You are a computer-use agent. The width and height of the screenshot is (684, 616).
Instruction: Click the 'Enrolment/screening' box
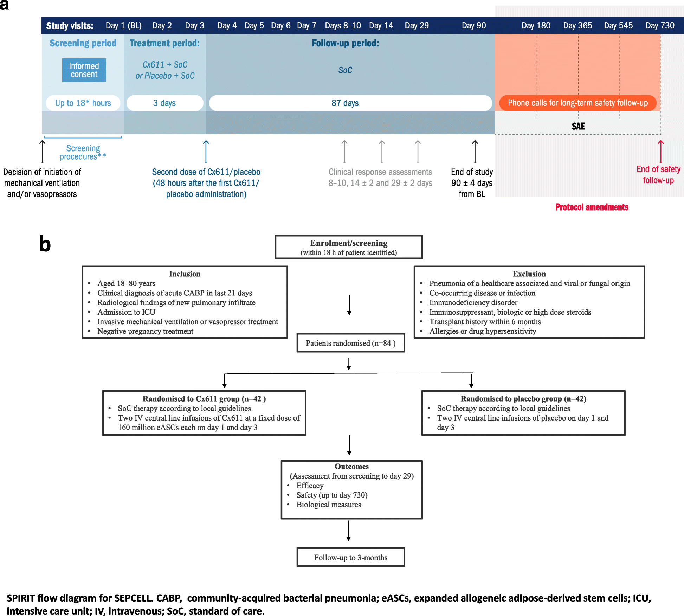(x=349, y=247)
